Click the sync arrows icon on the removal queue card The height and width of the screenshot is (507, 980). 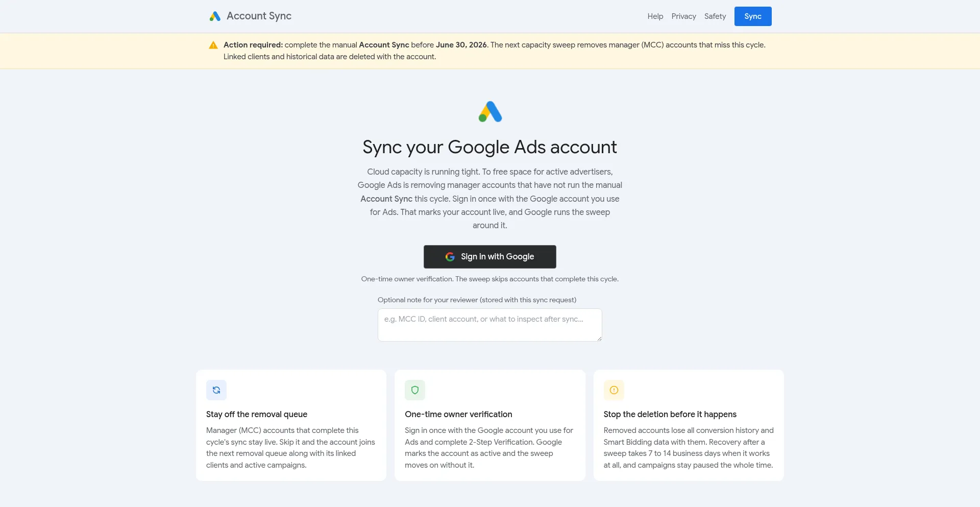tap(216, 390)
